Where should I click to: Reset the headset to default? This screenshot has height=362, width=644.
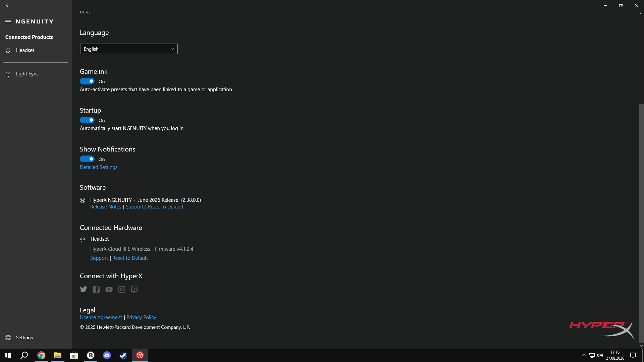[x=130, y=258]
